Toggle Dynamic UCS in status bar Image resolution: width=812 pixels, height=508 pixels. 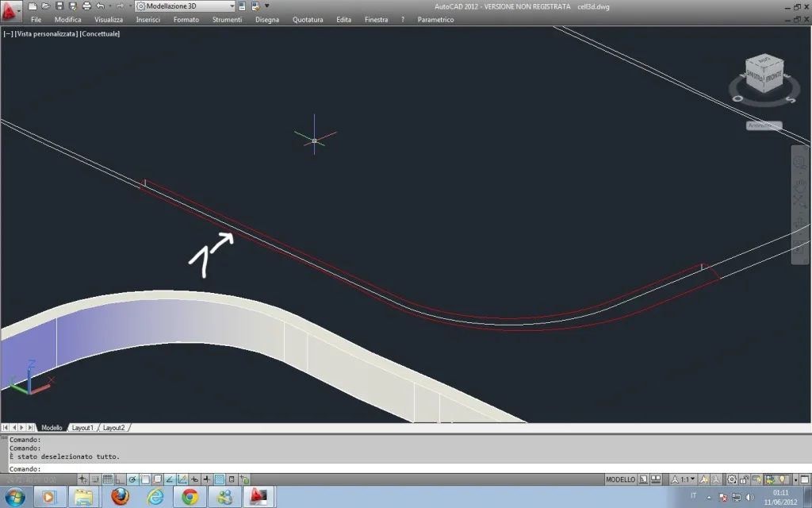click(182, 479)
